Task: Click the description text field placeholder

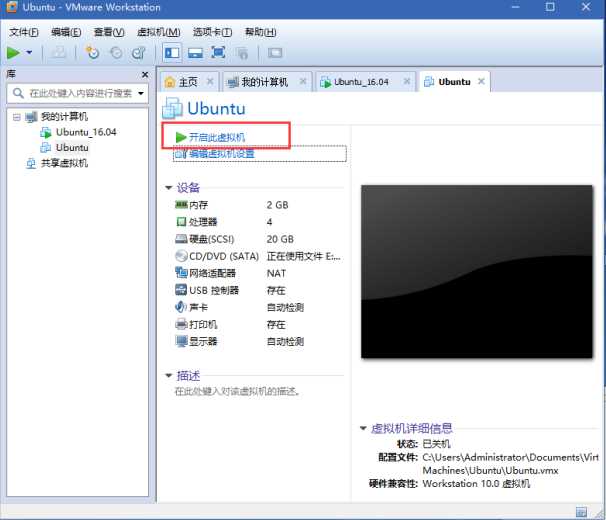Action: click(237, 392)
